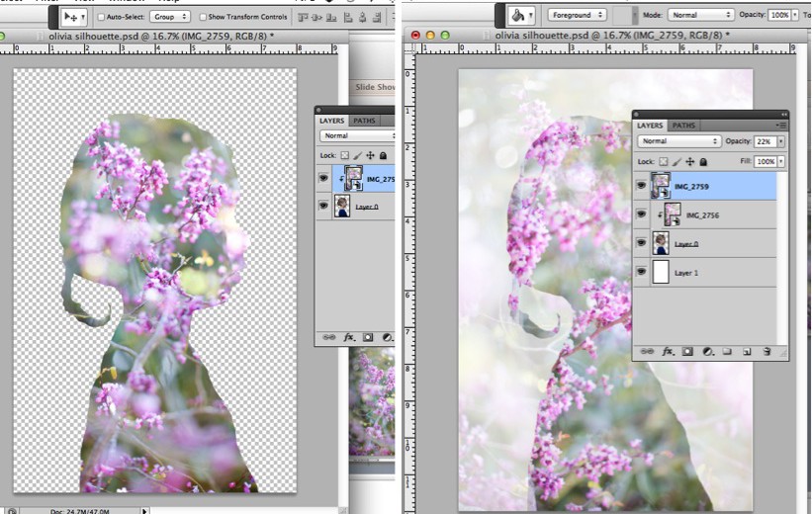Hide Layer 0 in right panel
Image resolution: width=812 pixels, height=514 pixels.
pyautogui.click(x=641, y=242)
